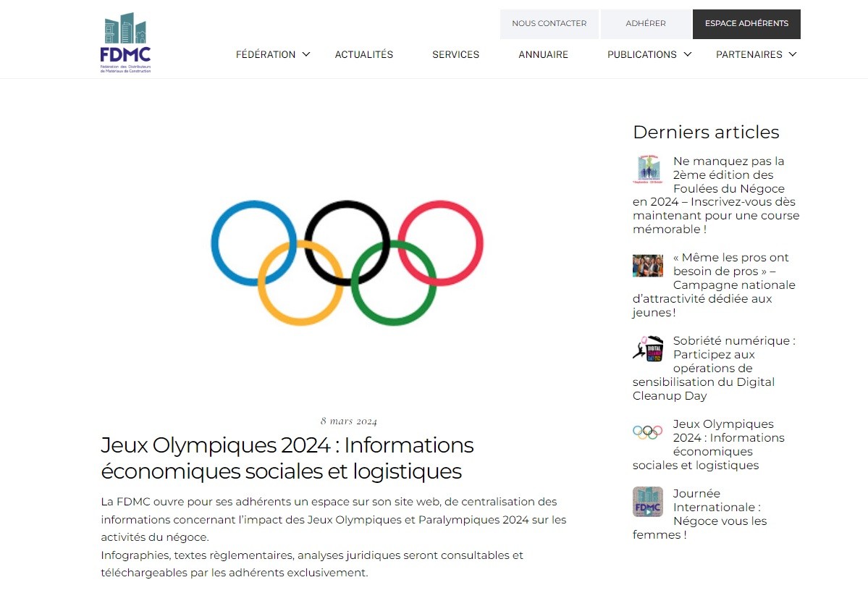Click the ADHÉRER button
The width and height of the screenshot is (868, 593).
(x=645, y=23)
